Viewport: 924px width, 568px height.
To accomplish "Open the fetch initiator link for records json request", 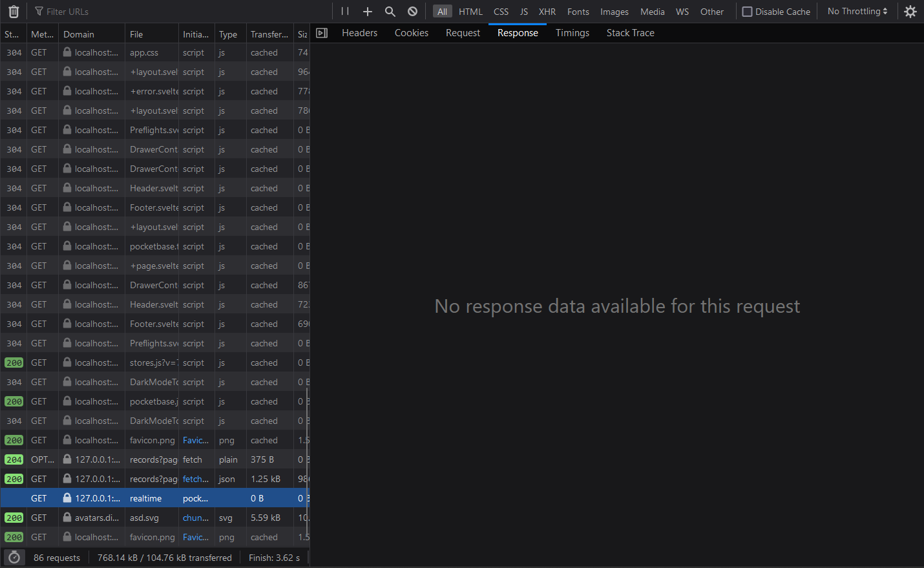I will click(196, 479).
